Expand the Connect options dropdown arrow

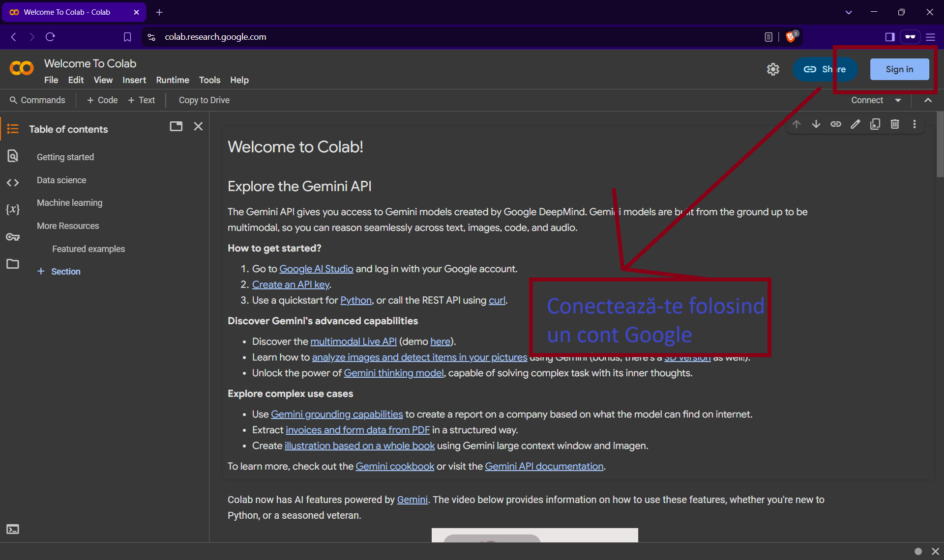[898, 100]
